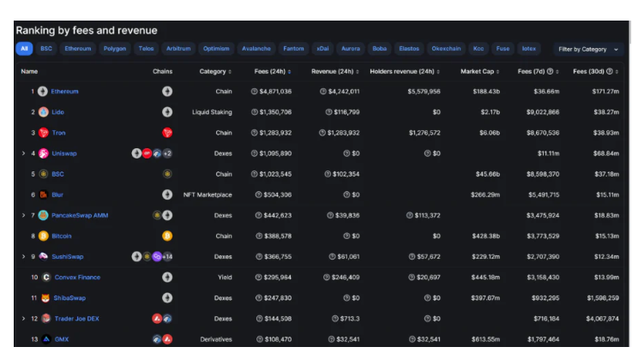Screen dimensions: 644x359
Task: Open the Ethereum protocol link
Action: (64, 92)
